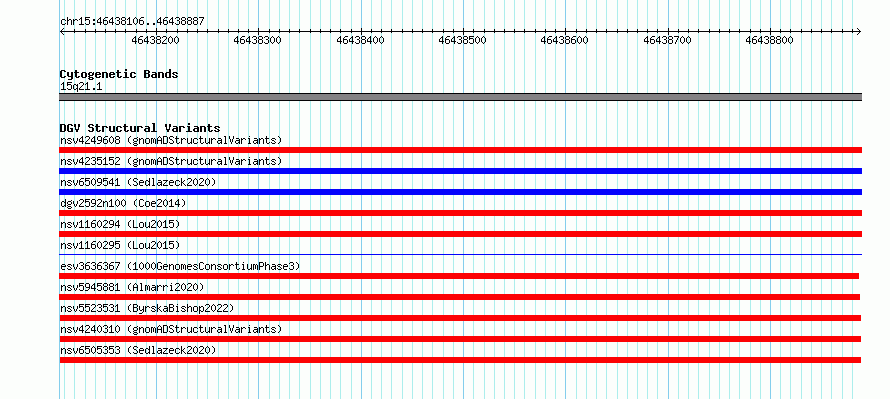
Task: Open the nsv5945881 Almarri2020 variant label
Action: 132,287
